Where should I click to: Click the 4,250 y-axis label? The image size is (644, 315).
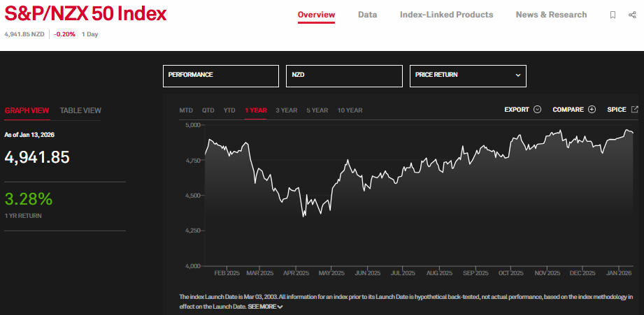(192, 230)
